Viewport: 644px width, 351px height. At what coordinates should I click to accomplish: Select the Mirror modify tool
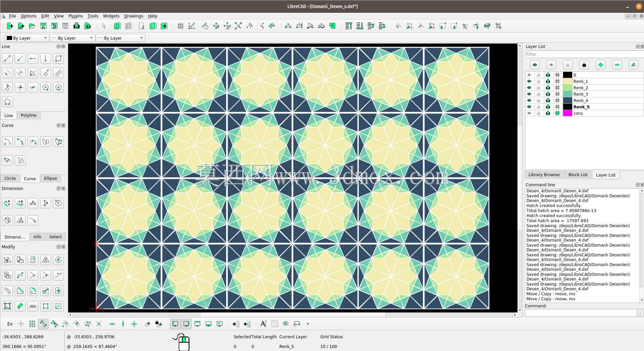[46, 260]
